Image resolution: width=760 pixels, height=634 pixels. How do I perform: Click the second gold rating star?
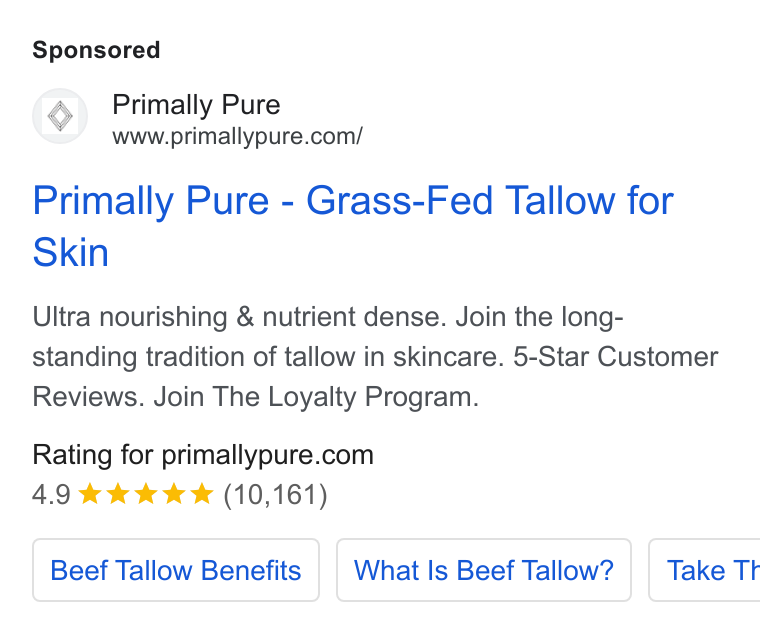click(118, 494)
